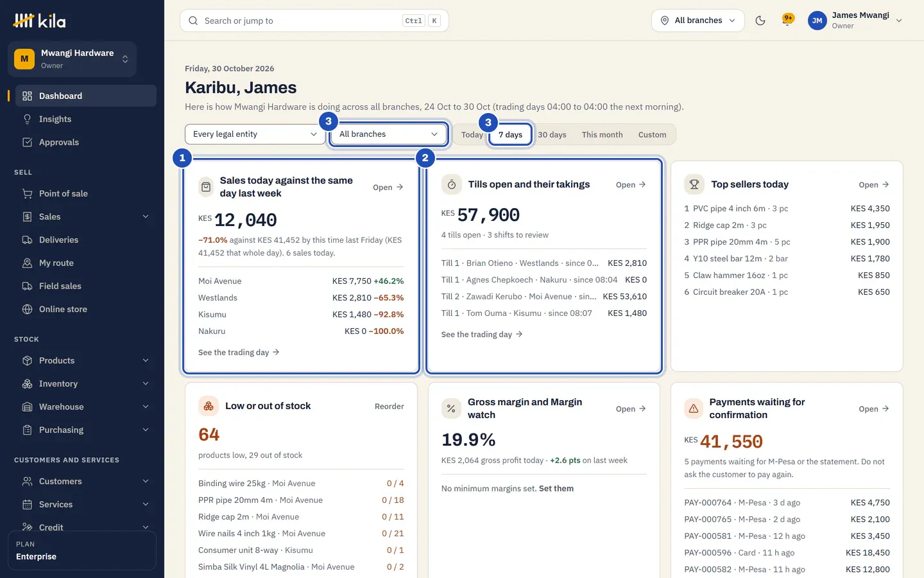Click the Payments waiting warning icon
The height and width of the screenshot is (578, 924).
(x=694, y=408)
